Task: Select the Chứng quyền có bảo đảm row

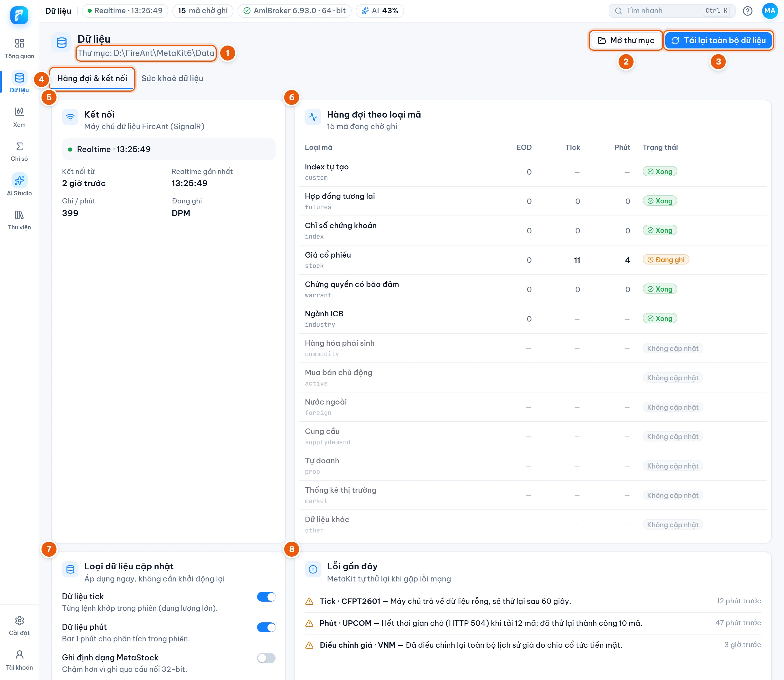Action: pos(533,289)
